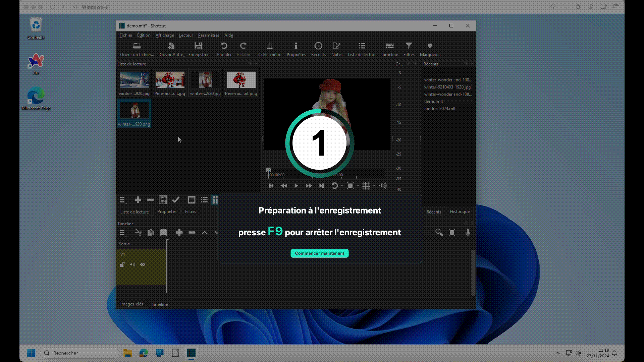The image size is (644, 362).
Task: Skip to the end of the clip
Action: [x=321, y=186]
